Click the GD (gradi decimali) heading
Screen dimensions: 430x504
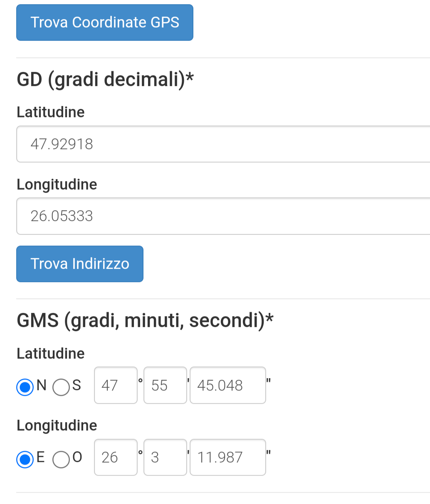[x=105, y=79]
